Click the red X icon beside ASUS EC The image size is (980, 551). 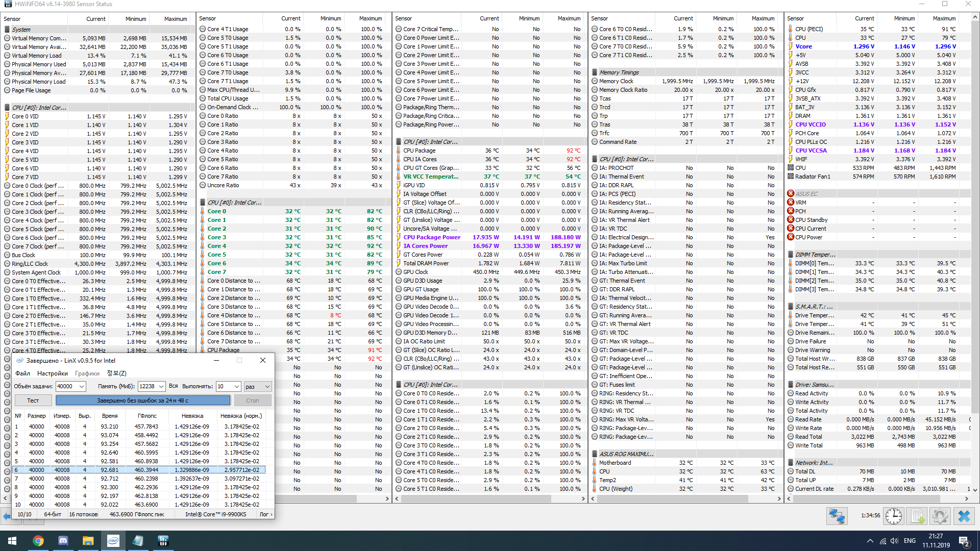click(791, 193)
